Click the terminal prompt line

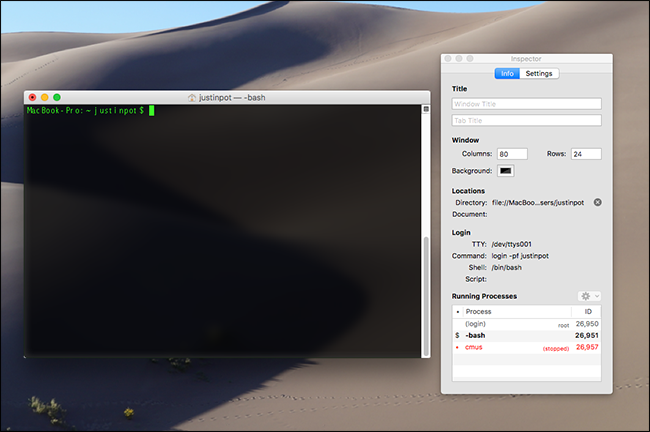click(x=90, y=110)
